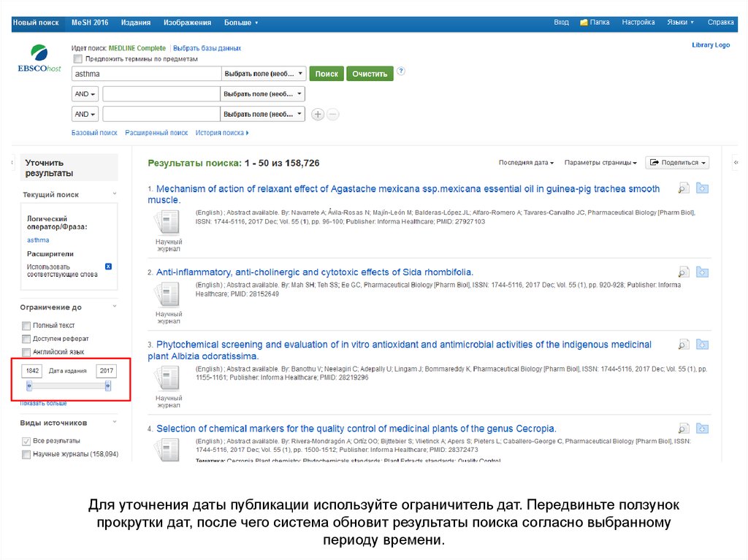748x560 pixels.
Task: Enable the 'Английский язык' checkbox
Action: pos(26,353)
